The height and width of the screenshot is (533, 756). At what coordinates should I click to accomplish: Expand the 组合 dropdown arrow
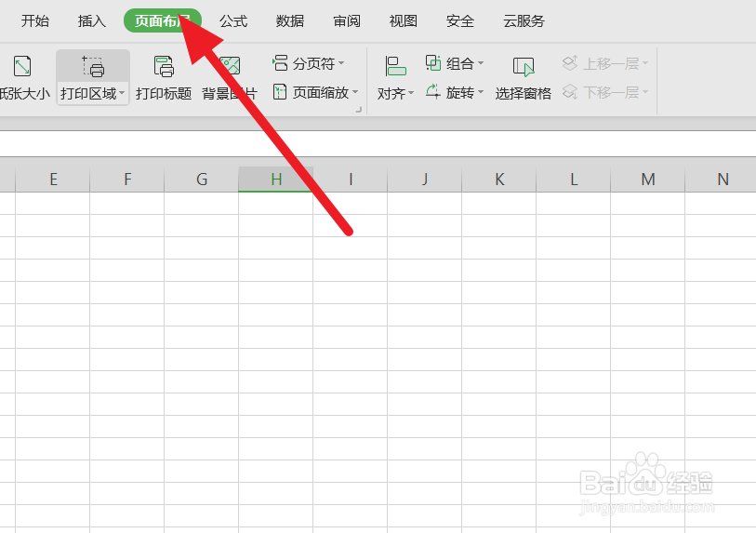tap(481, 62)
